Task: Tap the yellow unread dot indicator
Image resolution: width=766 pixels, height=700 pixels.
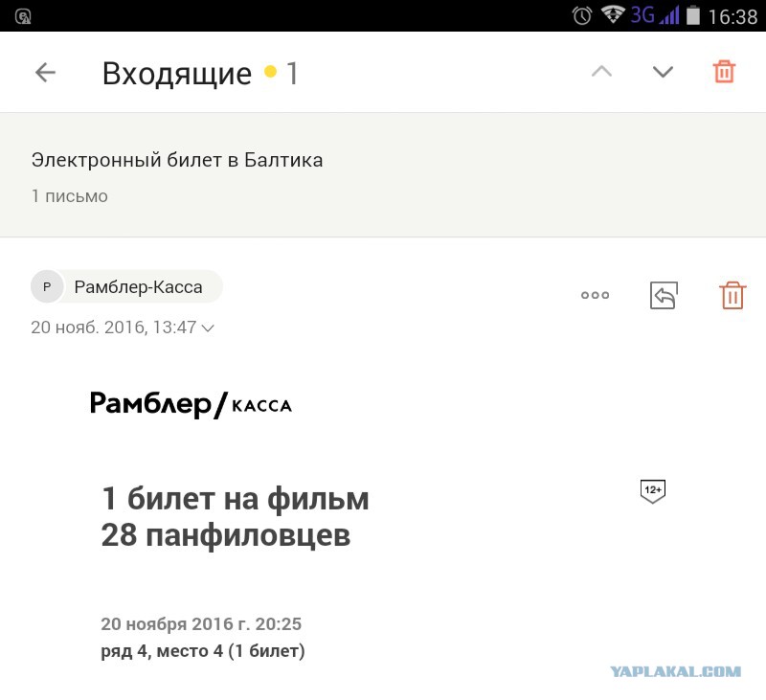Action: [270, 72]
